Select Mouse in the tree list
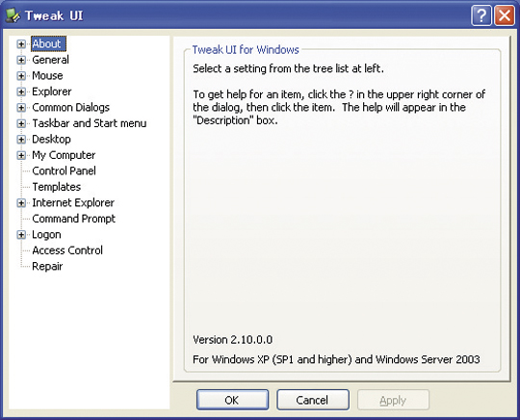Viewport: 520px width, 420px height. tap(47, 76)
